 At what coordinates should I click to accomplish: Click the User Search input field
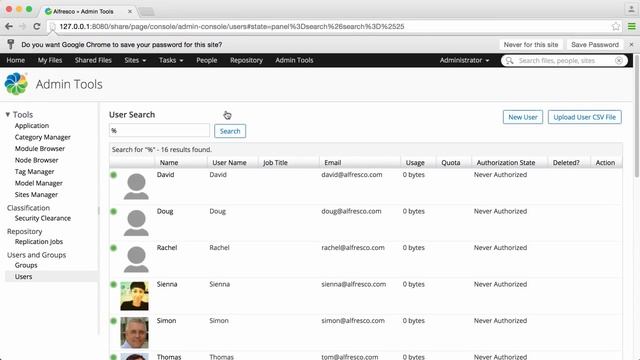click(x=159, y=131)
